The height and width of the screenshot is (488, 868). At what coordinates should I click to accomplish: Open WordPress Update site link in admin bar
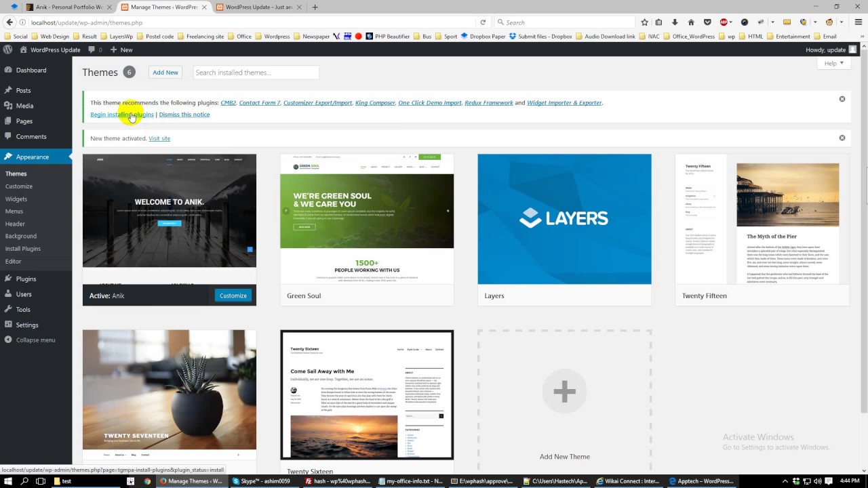coord(50,49)
